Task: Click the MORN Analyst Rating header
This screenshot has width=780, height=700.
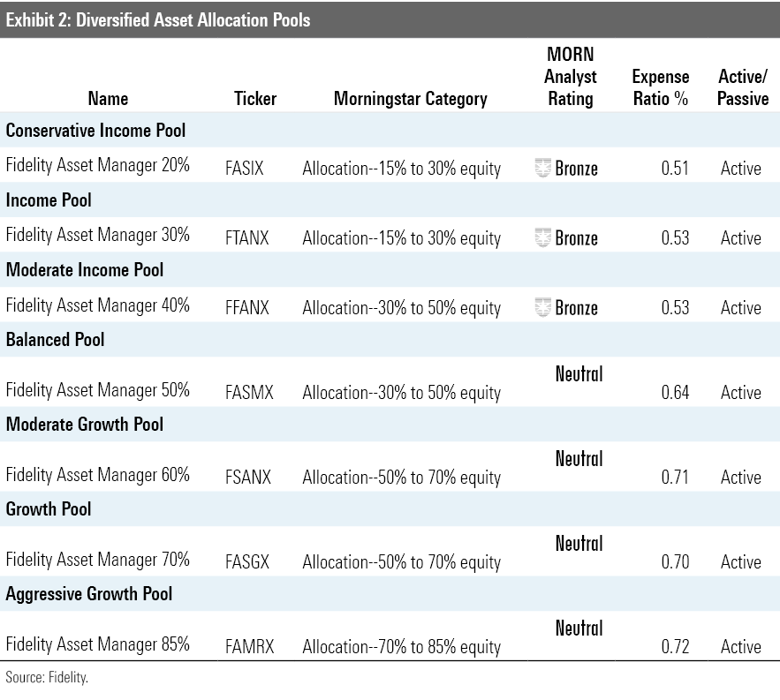Action: pyautogui.click(x=571, y=77)
